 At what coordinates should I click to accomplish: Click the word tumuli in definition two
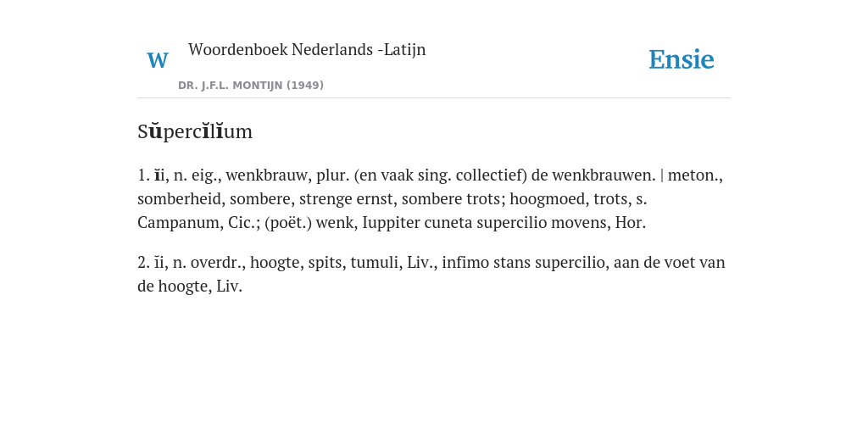(376, 263)
